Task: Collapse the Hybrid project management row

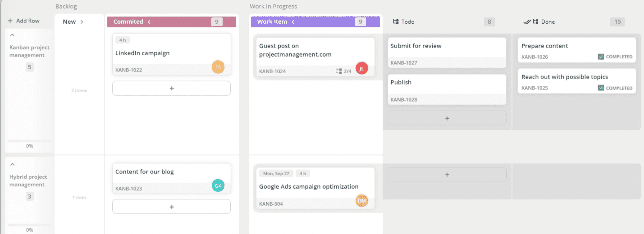Action: [x=12, y=164]
